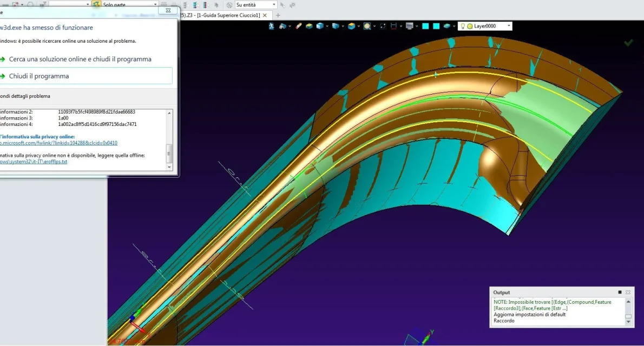Click the value 1a00 in crash details
The width and height of the screenshot is (644, 346).
tap(63, 118)
